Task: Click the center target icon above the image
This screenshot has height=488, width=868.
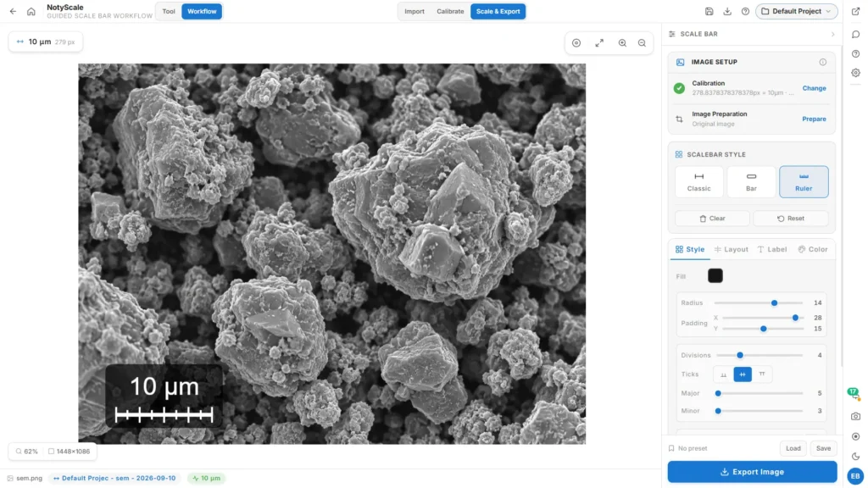Action: 576,42
